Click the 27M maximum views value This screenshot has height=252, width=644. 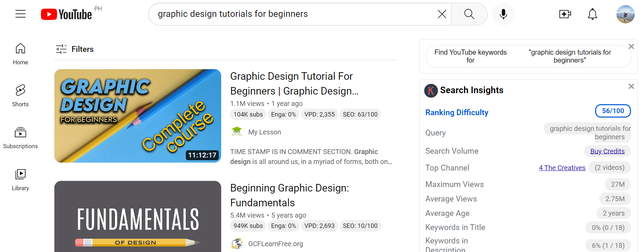(618, 184)
